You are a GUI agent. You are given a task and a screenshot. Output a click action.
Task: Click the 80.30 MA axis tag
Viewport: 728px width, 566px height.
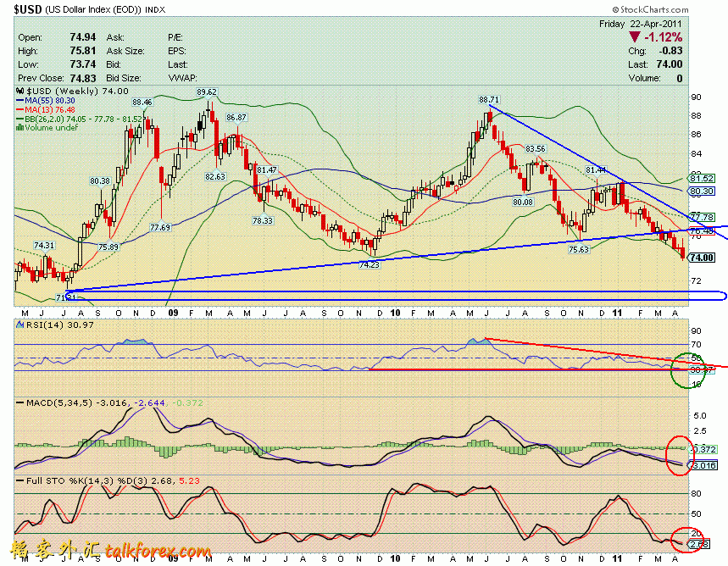(x=701, y=191)
